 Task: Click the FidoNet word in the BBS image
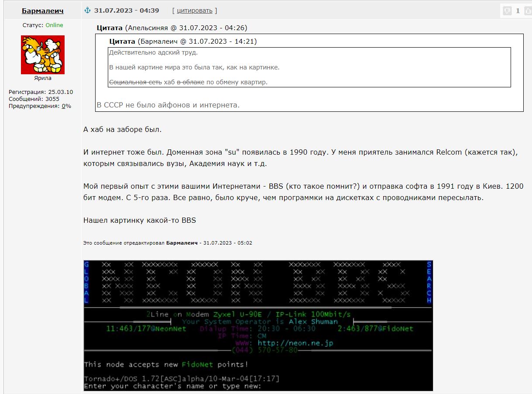pos(198,364)
